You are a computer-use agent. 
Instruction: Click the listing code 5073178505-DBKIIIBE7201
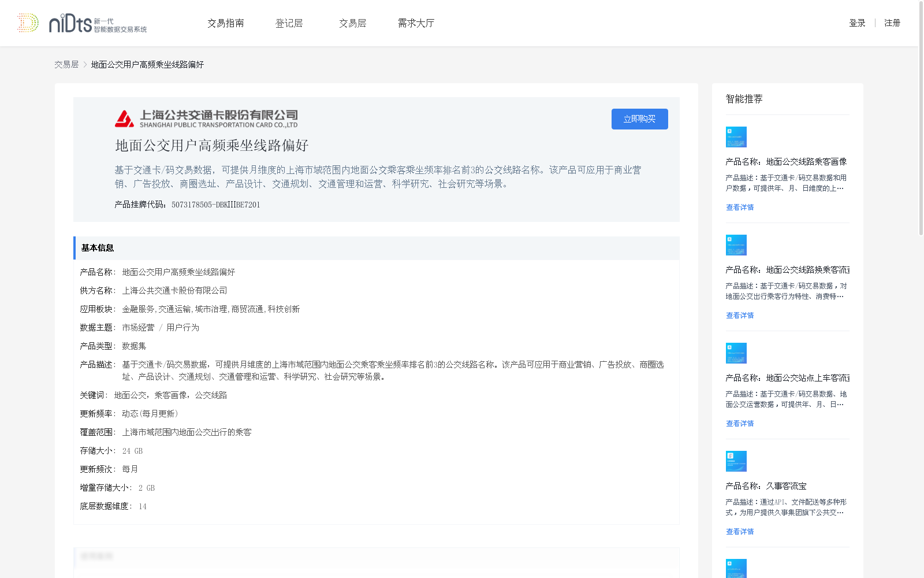point(216,205)
